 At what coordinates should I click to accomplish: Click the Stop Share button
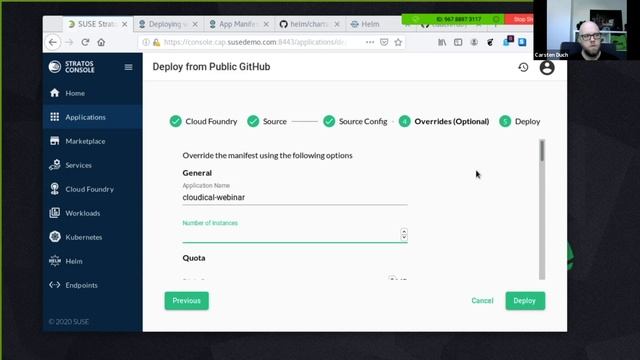point(520,19)
